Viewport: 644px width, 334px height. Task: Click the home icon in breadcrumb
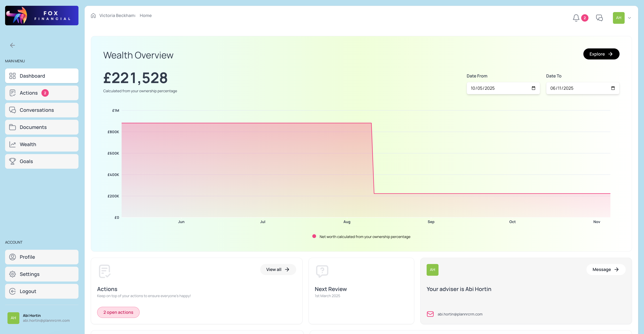(93, 15)
